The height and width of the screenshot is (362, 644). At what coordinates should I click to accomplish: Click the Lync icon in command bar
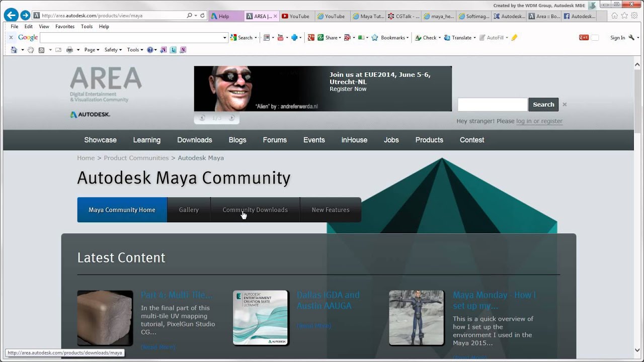coord(174,50)
